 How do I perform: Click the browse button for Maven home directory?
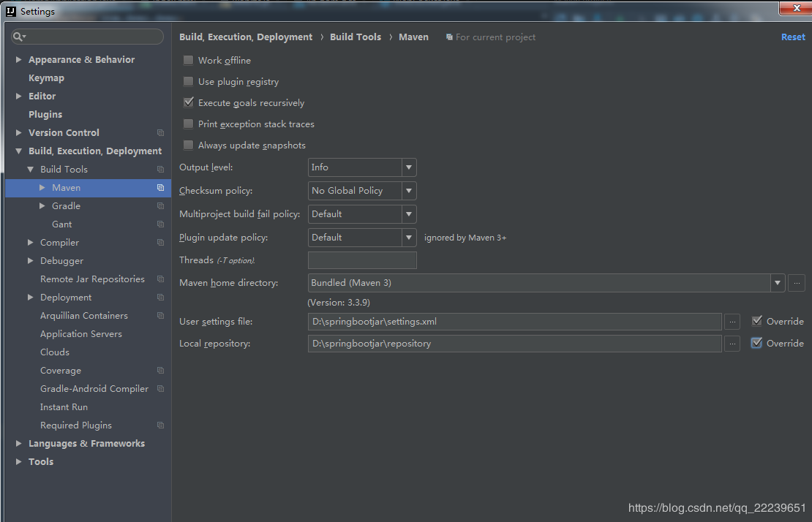point(797,283)
